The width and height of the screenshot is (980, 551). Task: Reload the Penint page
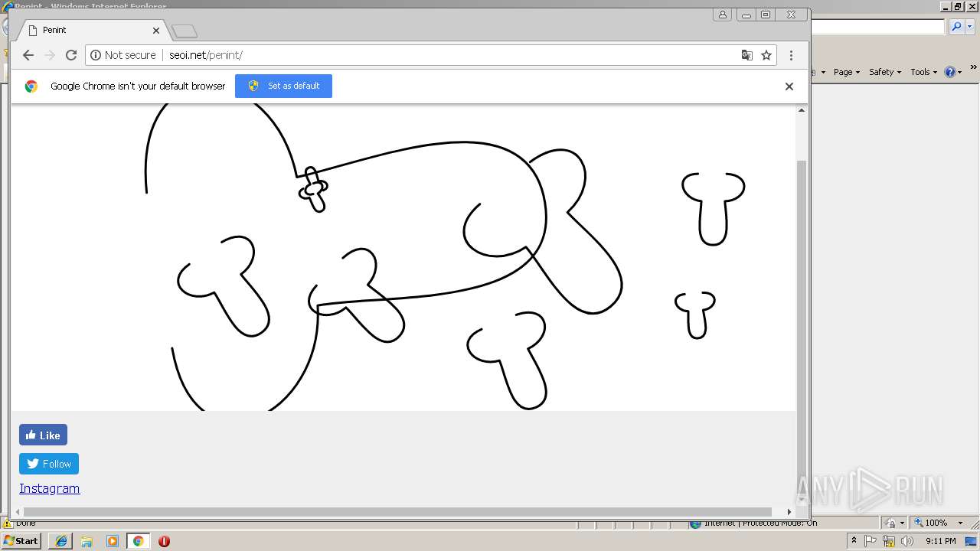[71, 55]
